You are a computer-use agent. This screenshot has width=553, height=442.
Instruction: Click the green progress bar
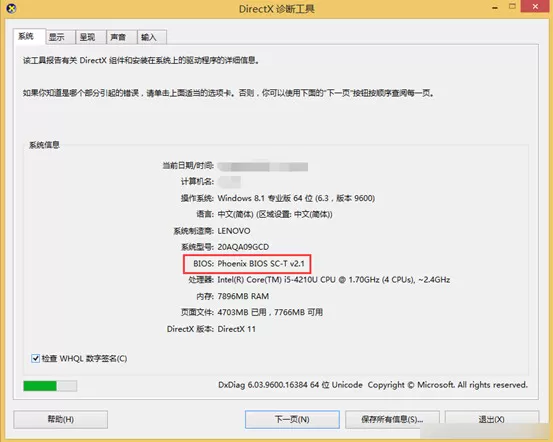click(50, 386)
